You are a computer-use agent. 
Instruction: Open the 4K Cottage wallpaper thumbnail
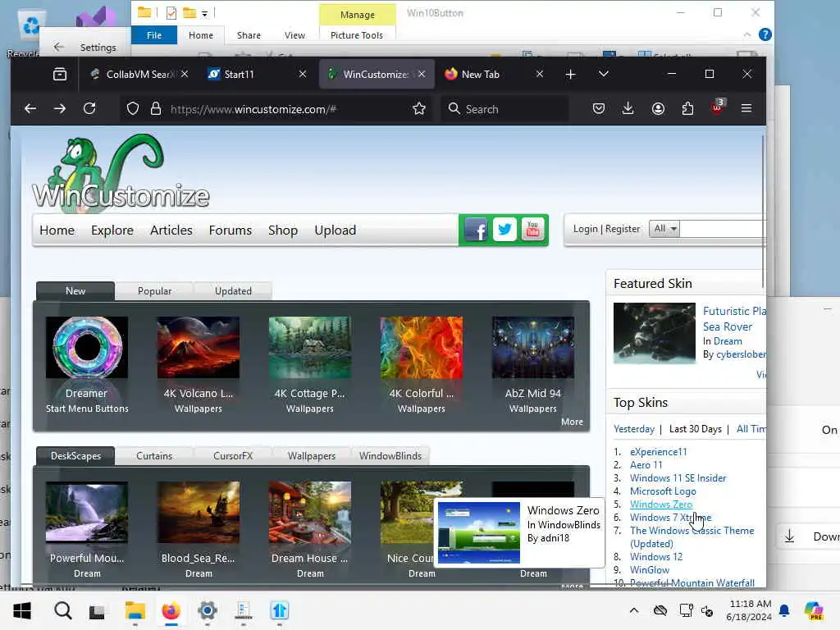pyautogui.click(x=309, y=348)
